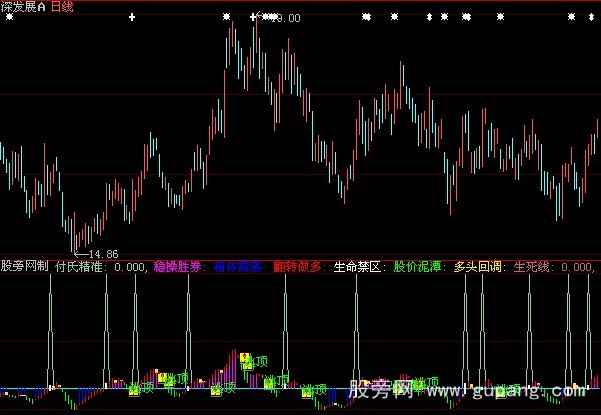This screenshot has height=415, width=601.
Task: Click the leftmost asterisk marker at chart top
Action: coord(226,17)
